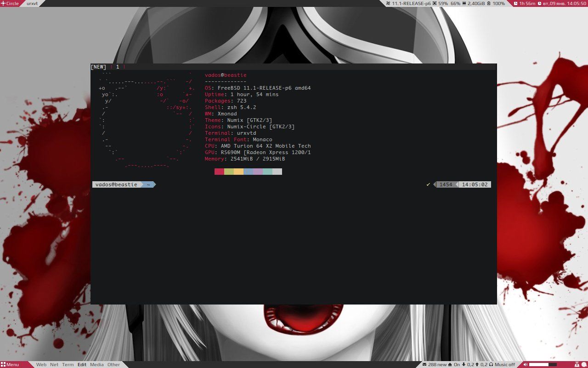Click the upload arrow icon
Screen dimensions: 588x368
tap(477, 364)
